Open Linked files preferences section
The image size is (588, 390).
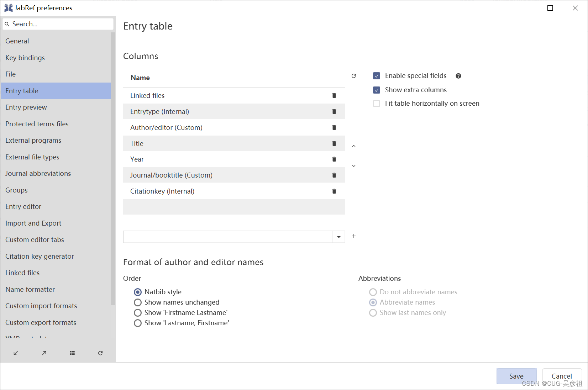pyautogui.click(x=56, y=273)
